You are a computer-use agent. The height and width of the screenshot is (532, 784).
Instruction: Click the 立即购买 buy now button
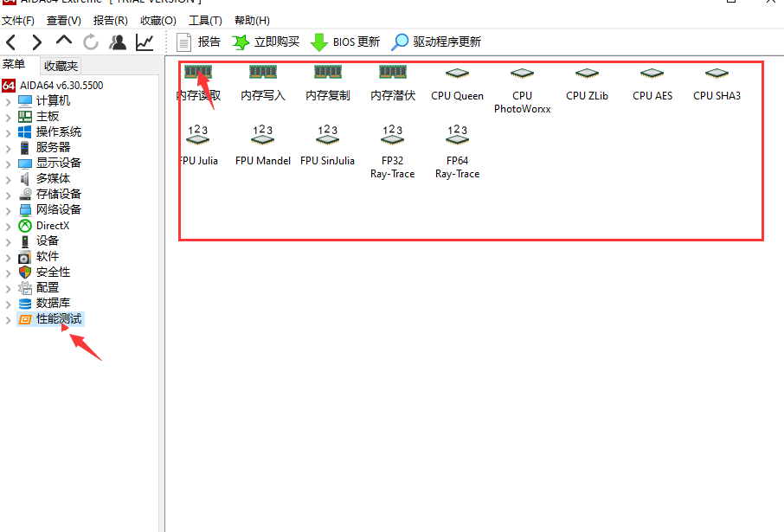[266, 42]
